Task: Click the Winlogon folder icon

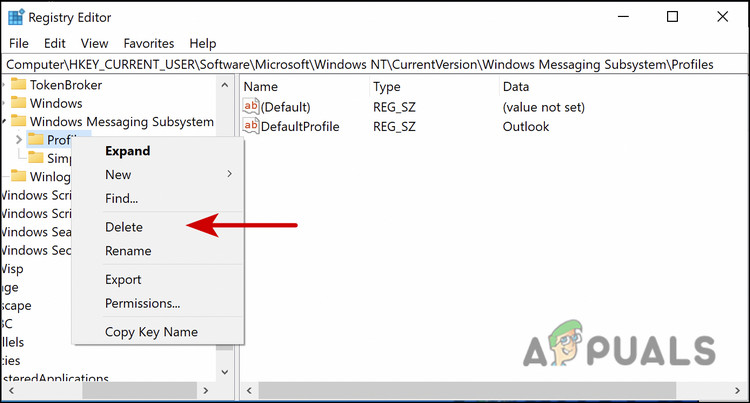Action: coord(18,176)
